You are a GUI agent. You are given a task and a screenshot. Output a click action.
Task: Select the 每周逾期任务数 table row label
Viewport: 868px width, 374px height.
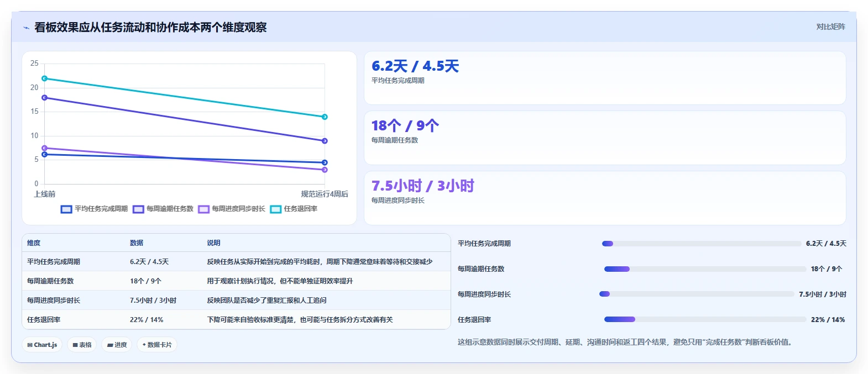(x=50, y=281)
